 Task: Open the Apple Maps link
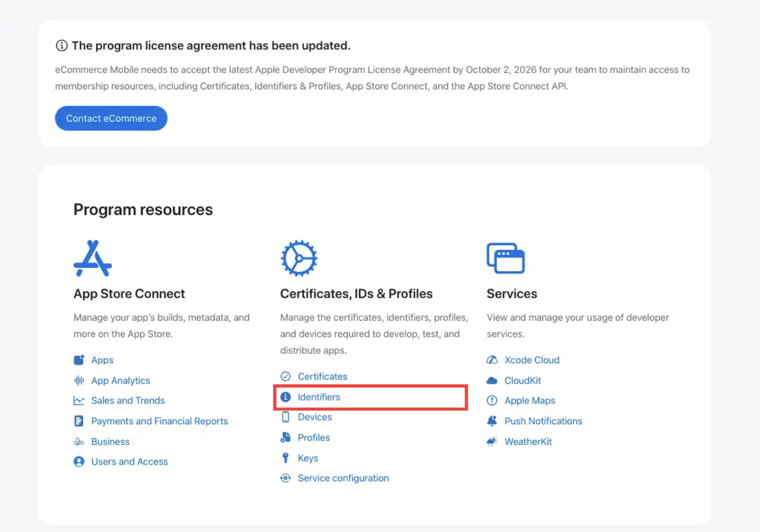coord(530,400)
